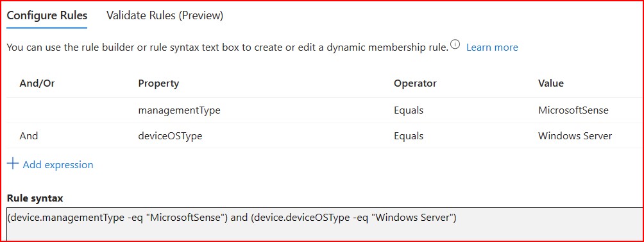Click inside the Rule syntax text box

pyautogui.click(x=325, y=224)
